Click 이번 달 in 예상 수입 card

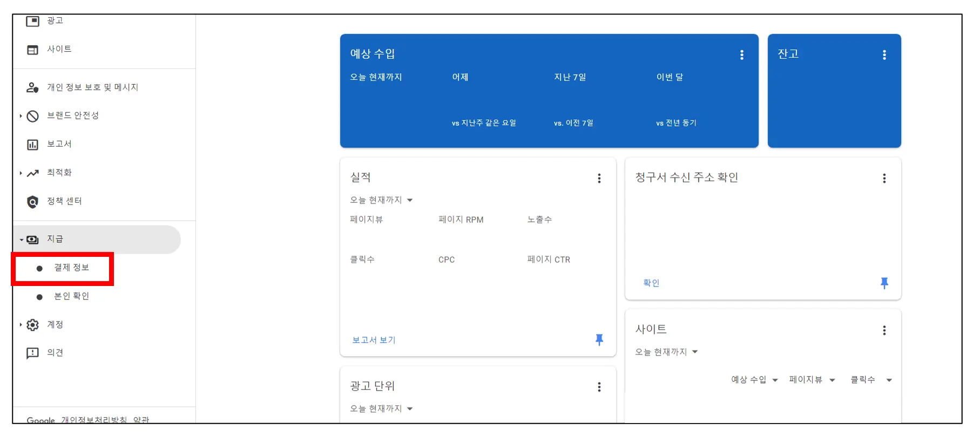pos(670,77)
